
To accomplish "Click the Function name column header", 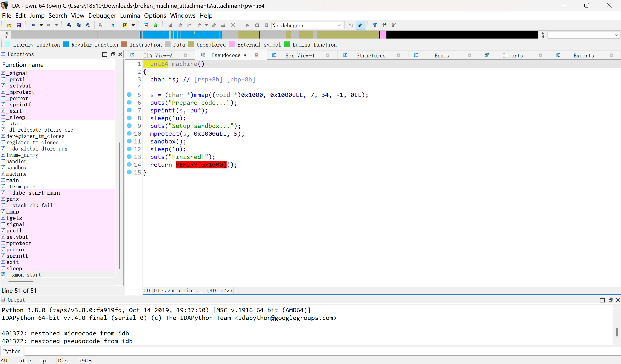I will pyautogui.click(x=23, y=65).
